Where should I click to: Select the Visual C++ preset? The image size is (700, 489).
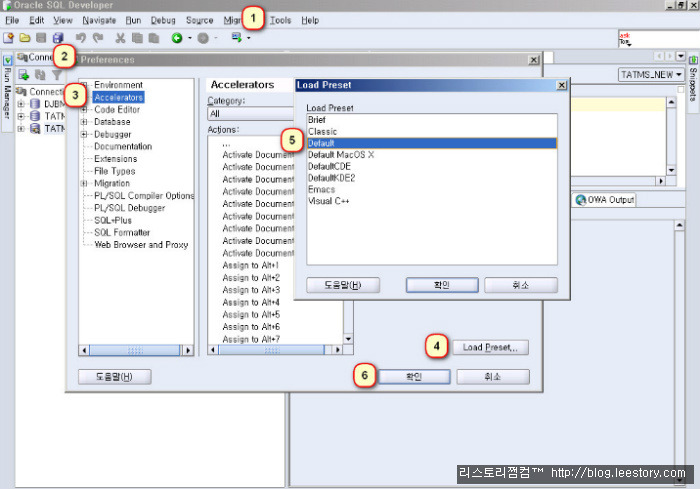coord(432,201)
